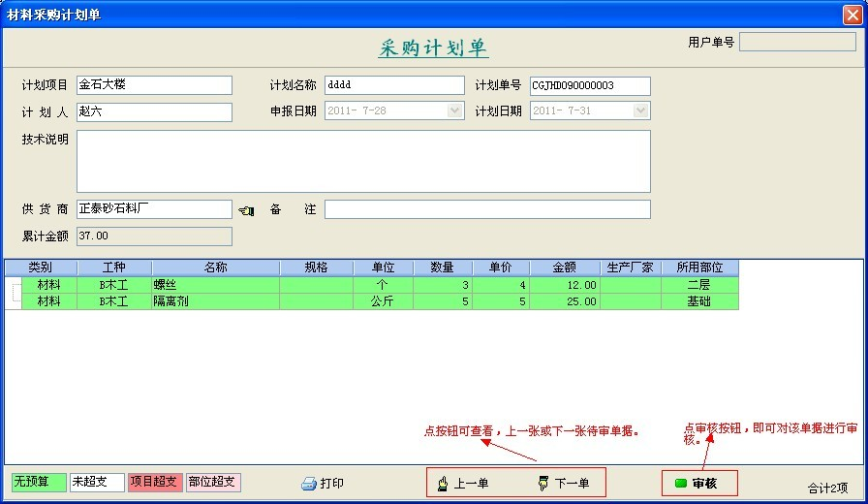This screenshot has width=868, height=504.
Task: Click the 计划人 field showing 赵六
Action: (x=154, y=111)
